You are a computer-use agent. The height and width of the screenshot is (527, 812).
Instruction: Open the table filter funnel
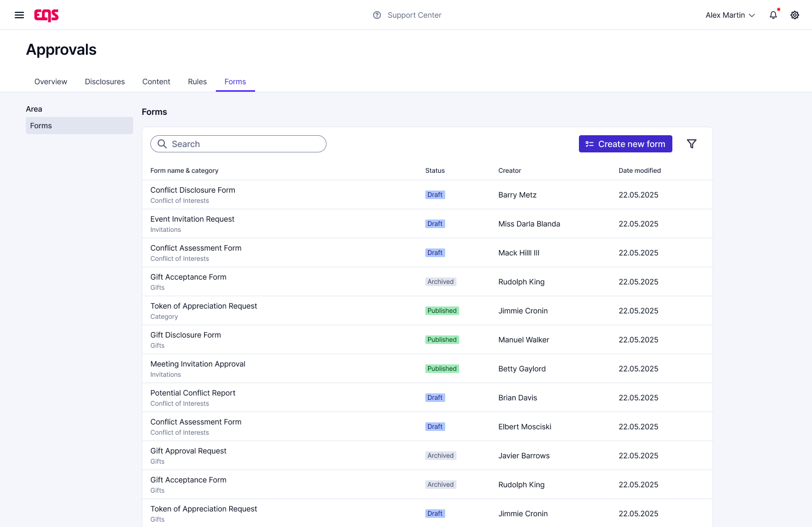click(692, 144)
